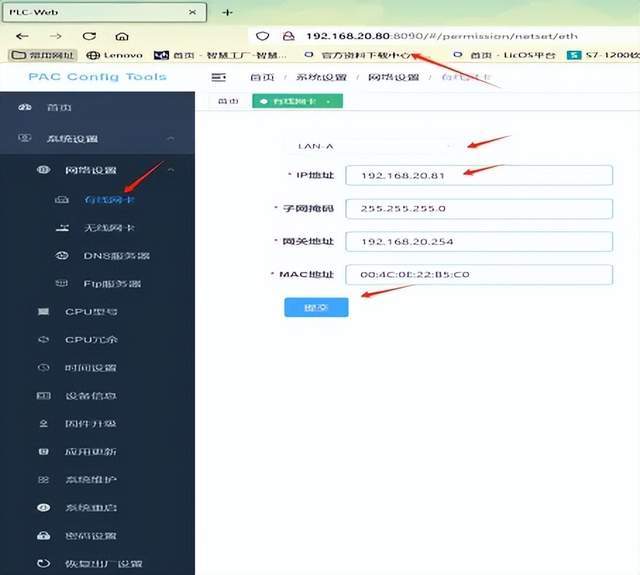This screenshot has height=575, width=640.
Task: Click the 子网掩码 field showing 255.255.255.0
Action: 479,209
